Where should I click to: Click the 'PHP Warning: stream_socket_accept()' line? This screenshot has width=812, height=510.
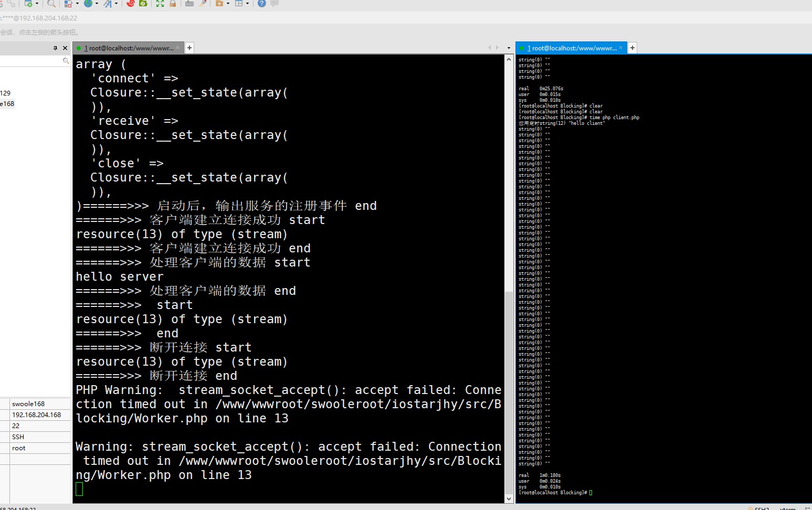(288, 390)
